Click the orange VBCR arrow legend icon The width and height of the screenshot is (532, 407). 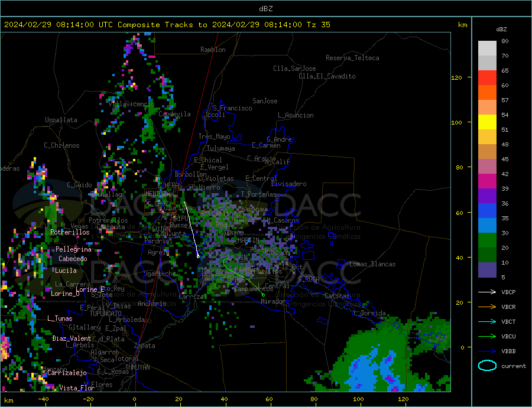[487, 307]
